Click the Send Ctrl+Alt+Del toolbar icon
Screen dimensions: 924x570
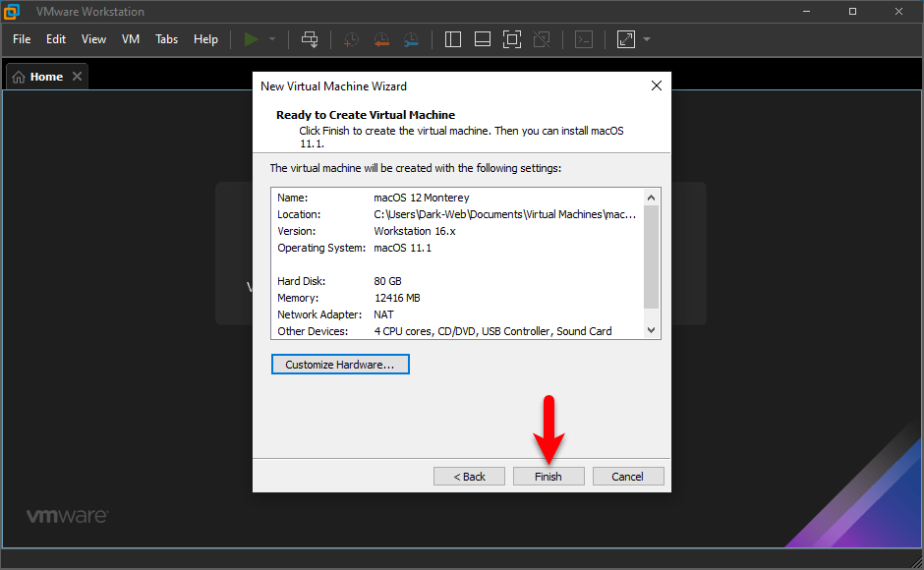310,39
